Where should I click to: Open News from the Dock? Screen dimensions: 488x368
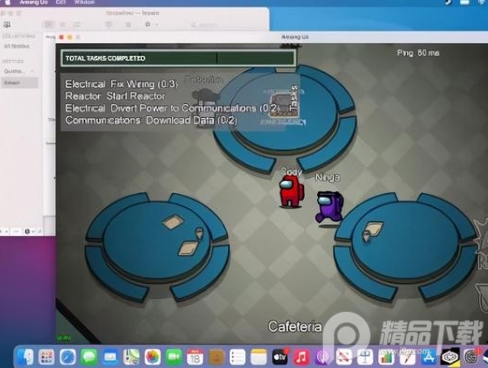point(344,358)
